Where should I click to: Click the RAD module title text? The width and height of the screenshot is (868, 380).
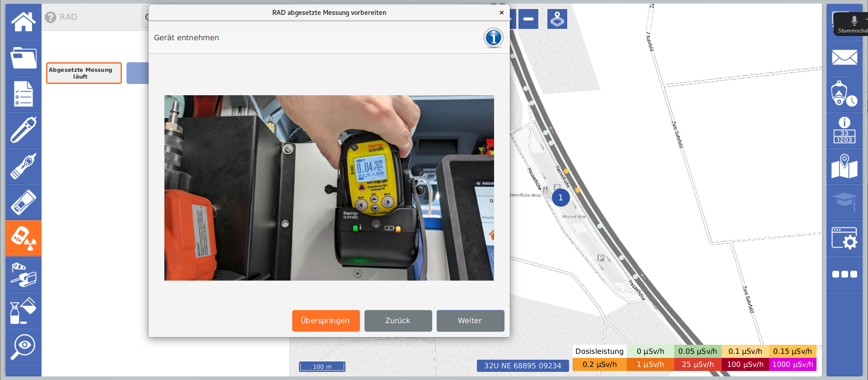tap(68, 17)
